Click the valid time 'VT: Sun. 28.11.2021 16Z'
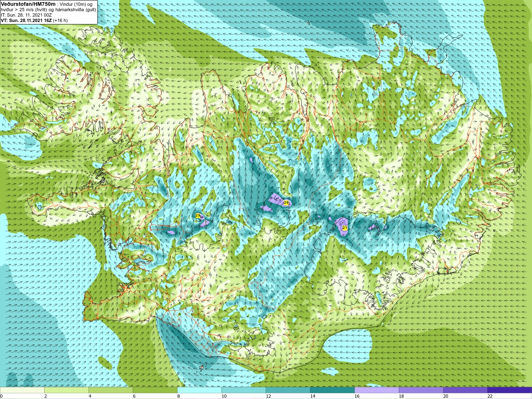532x399 pixels. tap(26, 20)
